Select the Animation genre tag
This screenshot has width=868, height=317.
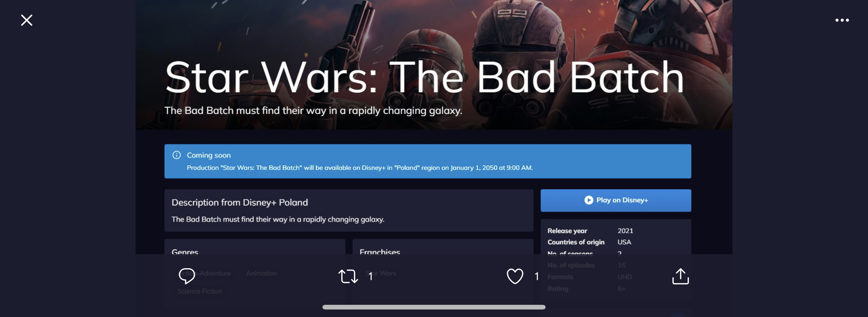(262, 273)
